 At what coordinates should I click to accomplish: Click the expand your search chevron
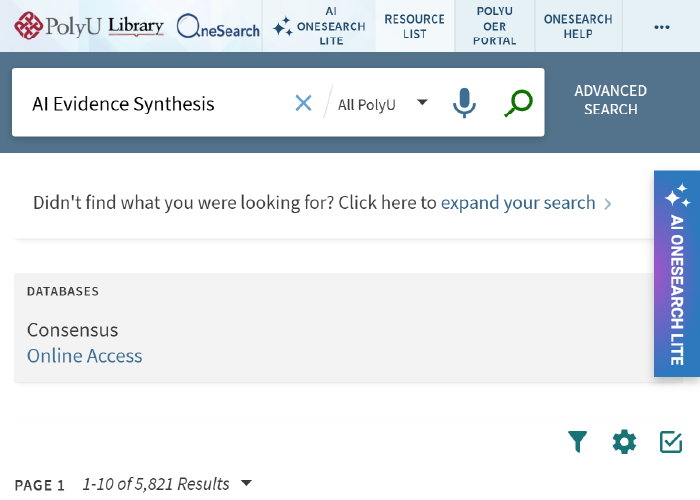pos(607,204)
